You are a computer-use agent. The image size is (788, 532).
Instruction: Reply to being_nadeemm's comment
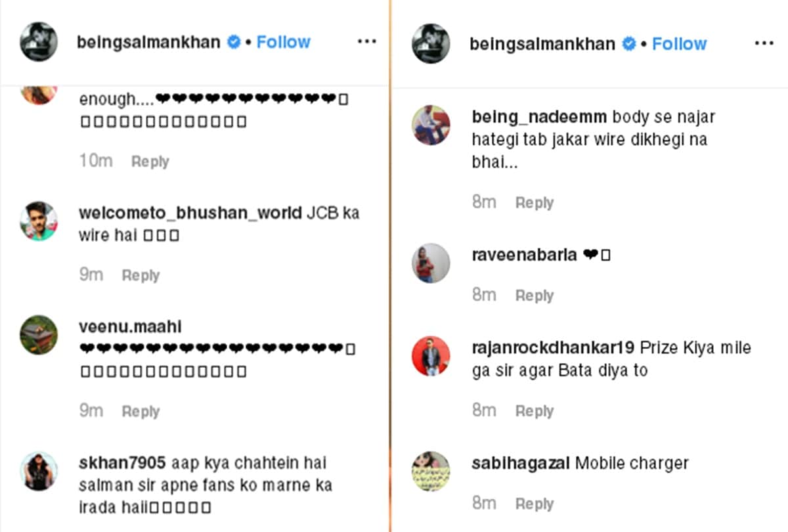pos(534,202)
